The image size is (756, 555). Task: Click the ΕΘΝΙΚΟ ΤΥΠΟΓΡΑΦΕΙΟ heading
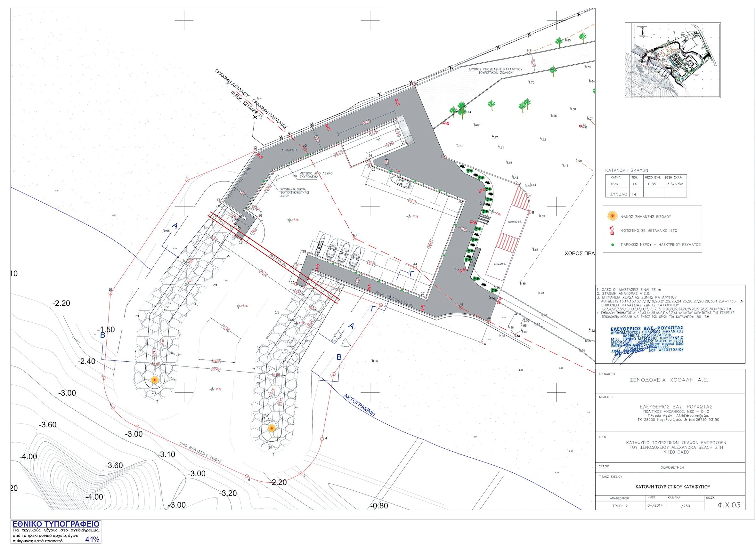pos(56,524)
